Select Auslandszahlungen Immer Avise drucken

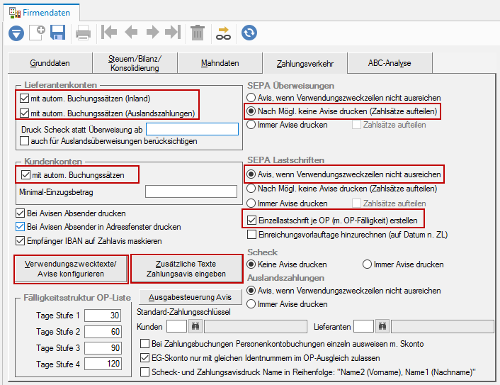[x=251, y=304]
